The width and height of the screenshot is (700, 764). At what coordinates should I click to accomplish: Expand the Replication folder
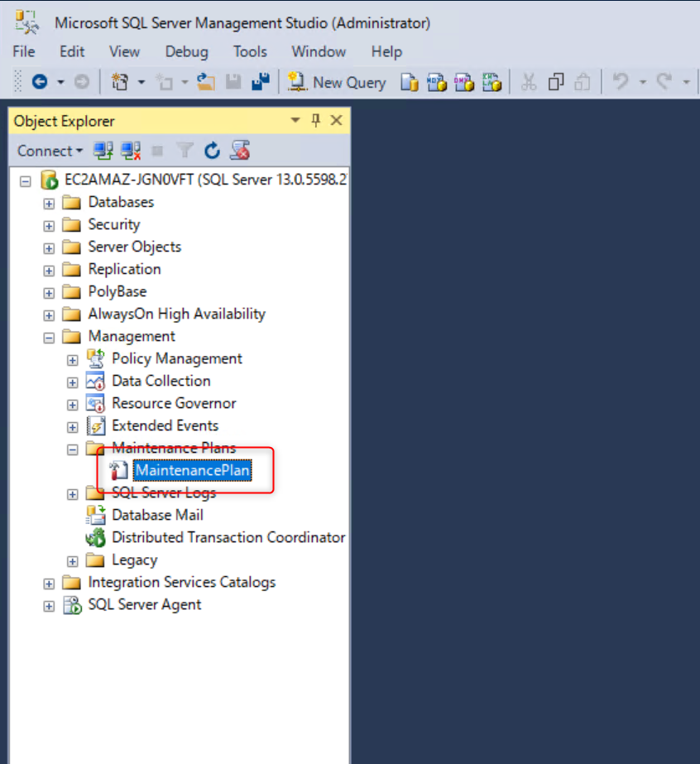[x=49, y=271]
